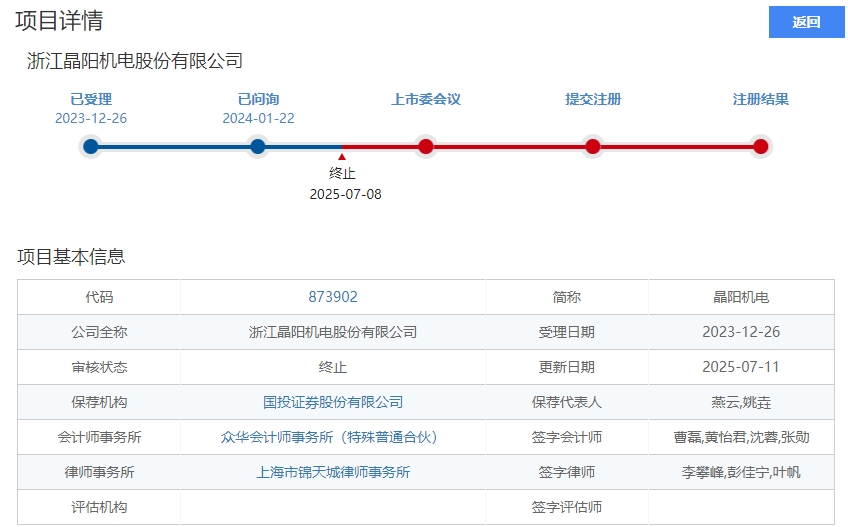Select the 提交注册 red stage dot
This screenshot has height=527, width=848.
tap(593, 146)
